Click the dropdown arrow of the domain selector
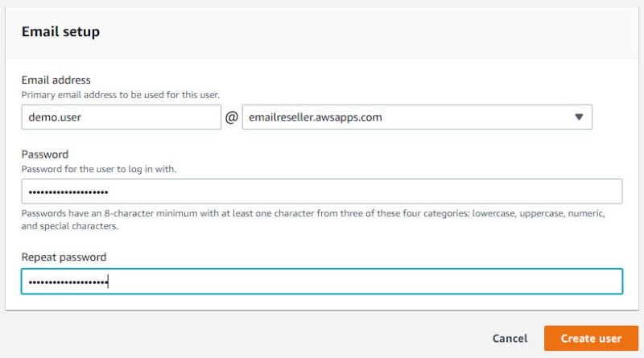The width and height of the screenshot is (644, 358). [579, 117]
